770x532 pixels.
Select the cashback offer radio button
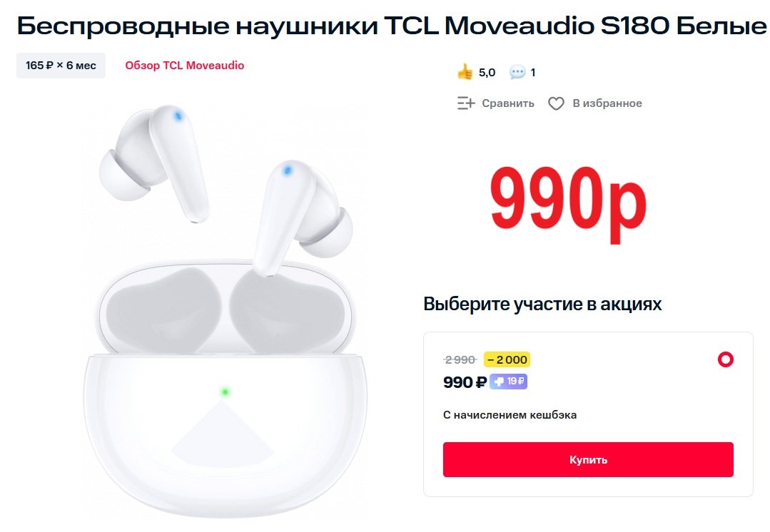[x=725, y=359]
